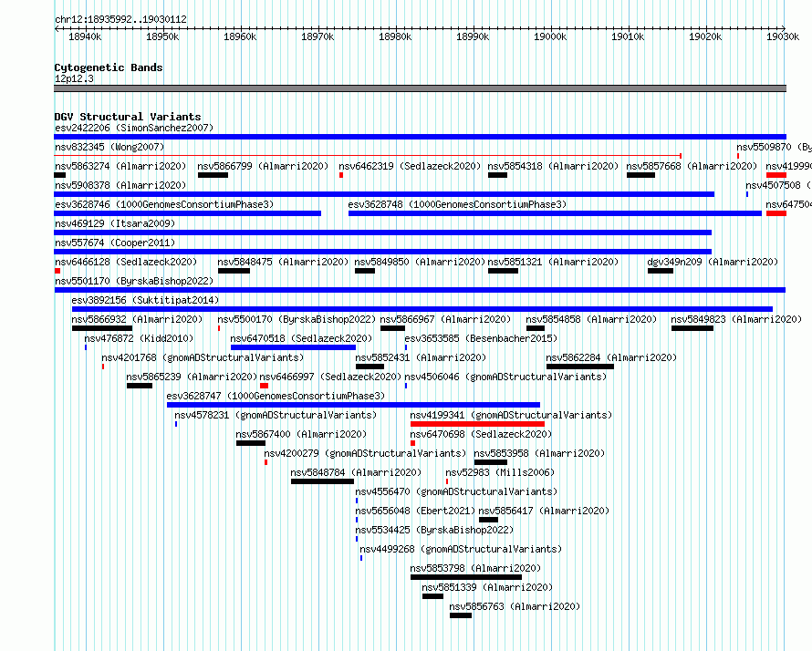The image size is (812, 651).
Task: Click the 18980k ruler tick label
Action: click(x=395, y=36)
